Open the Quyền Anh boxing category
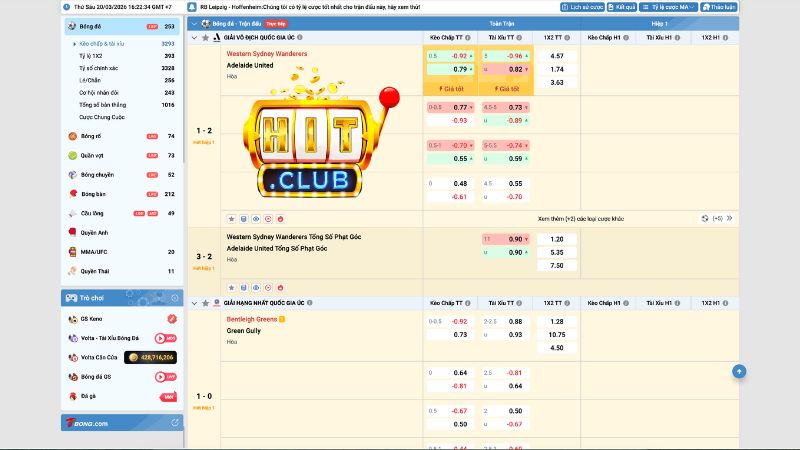This screenshot has width=800, height=450. tap(122, 233)
